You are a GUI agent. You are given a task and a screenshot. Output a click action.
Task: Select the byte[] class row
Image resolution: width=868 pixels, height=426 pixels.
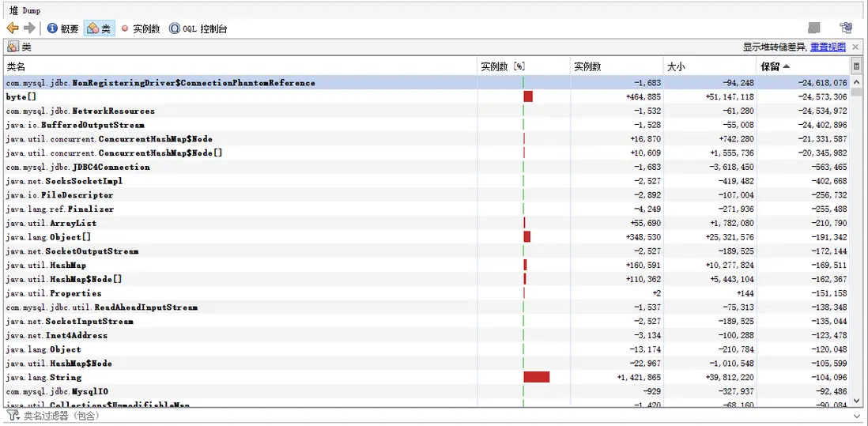(426, 96)
